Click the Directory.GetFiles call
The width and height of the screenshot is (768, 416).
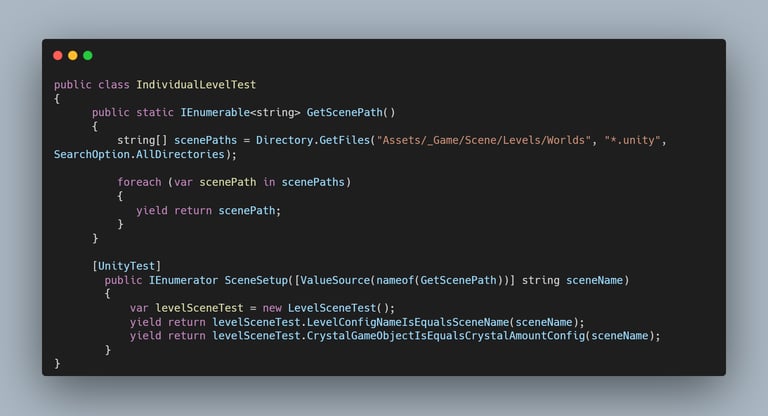point(312,140)
